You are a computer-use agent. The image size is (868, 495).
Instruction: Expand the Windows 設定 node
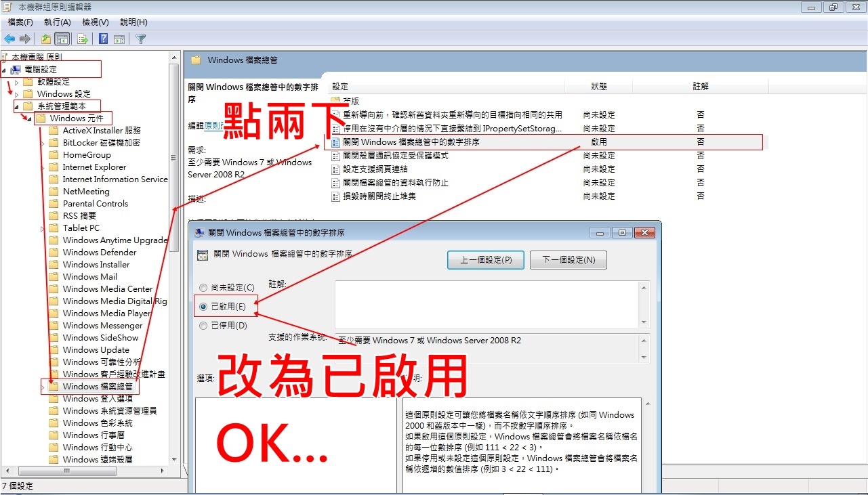(18, 93)
